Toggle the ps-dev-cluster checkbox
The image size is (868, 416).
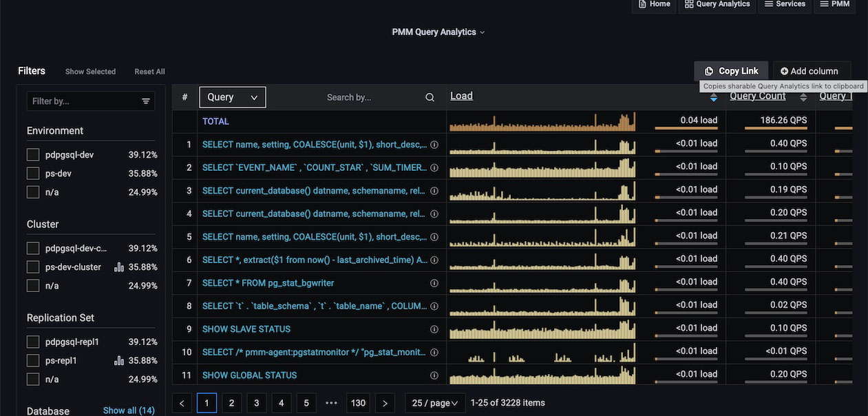point(33,267)
